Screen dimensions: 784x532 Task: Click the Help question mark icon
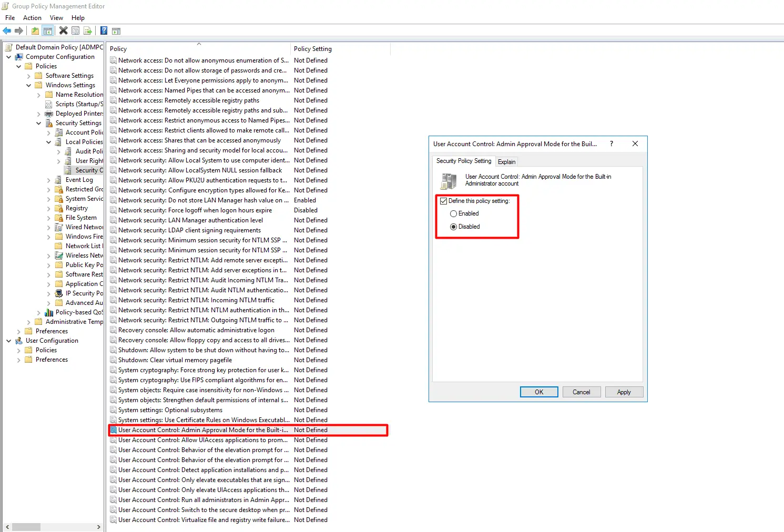(x=103, y=30)
